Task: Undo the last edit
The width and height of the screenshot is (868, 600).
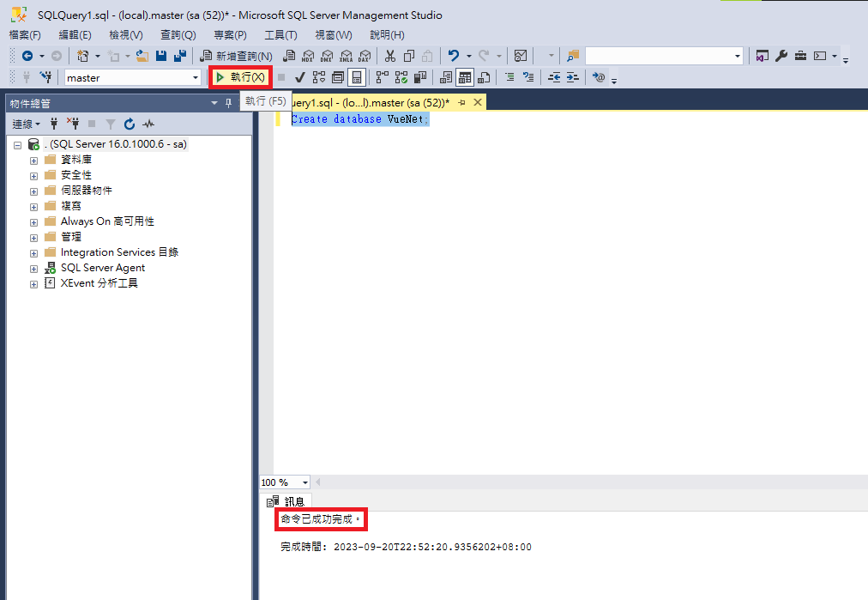Action: pos(454,56)
